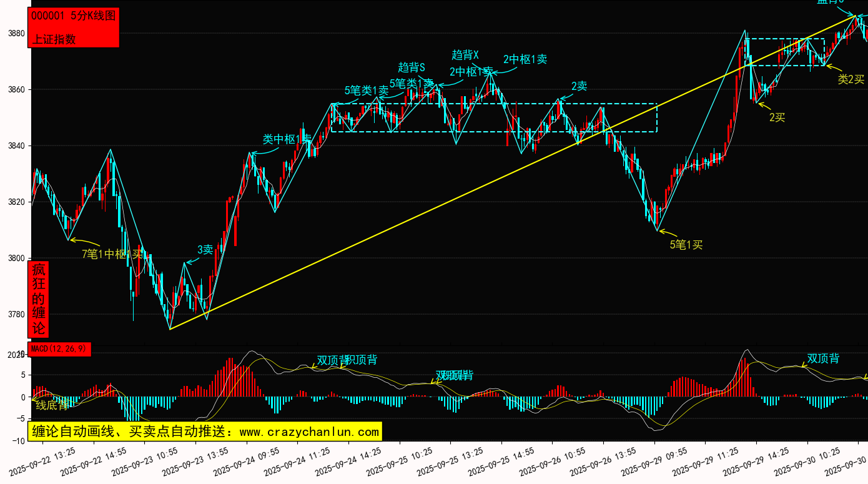The width and height of the screenshot is (868, 484).
Task: Open the MACD(12,26,9) indicator label
Action: tap(59, 348)
